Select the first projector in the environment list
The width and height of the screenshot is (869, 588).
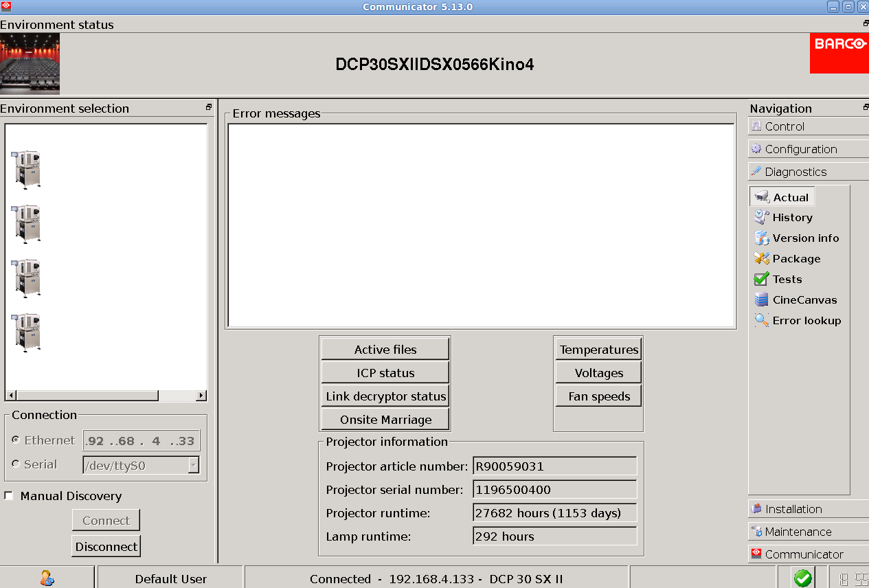pos(26,169)
